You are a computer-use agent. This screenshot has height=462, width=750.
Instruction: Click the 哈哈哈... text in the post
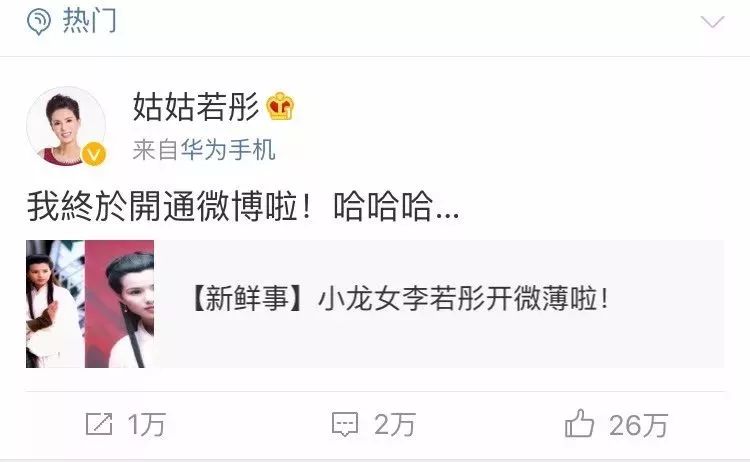[x=397, y=207]
